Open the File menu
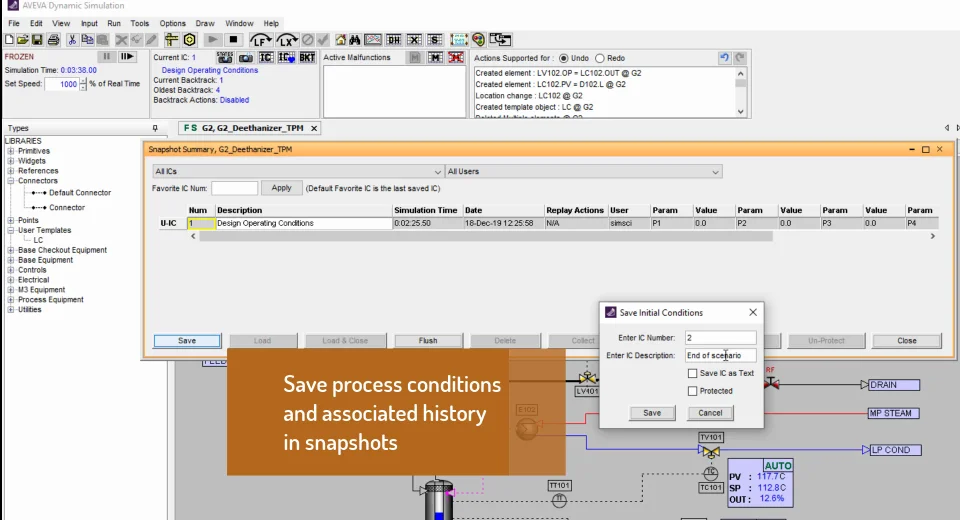 (13, 23)
